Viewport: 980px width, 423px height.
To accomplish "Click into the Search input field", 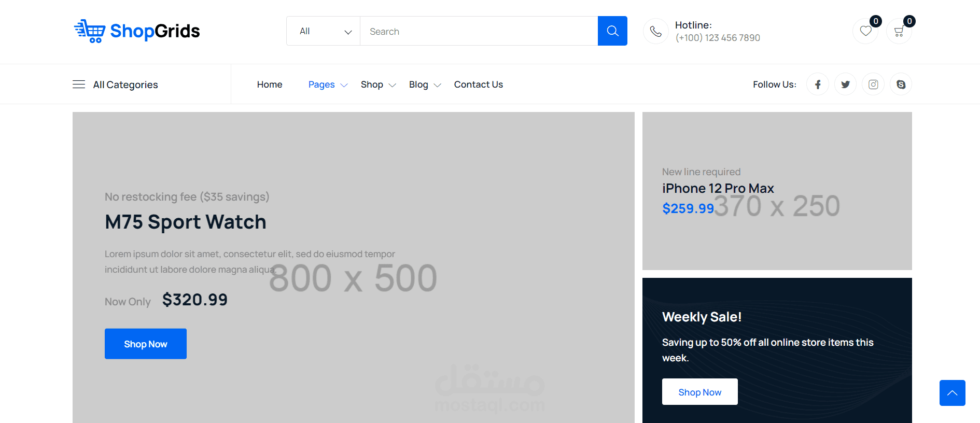I will pyautogui.click(x=479, y=31).
